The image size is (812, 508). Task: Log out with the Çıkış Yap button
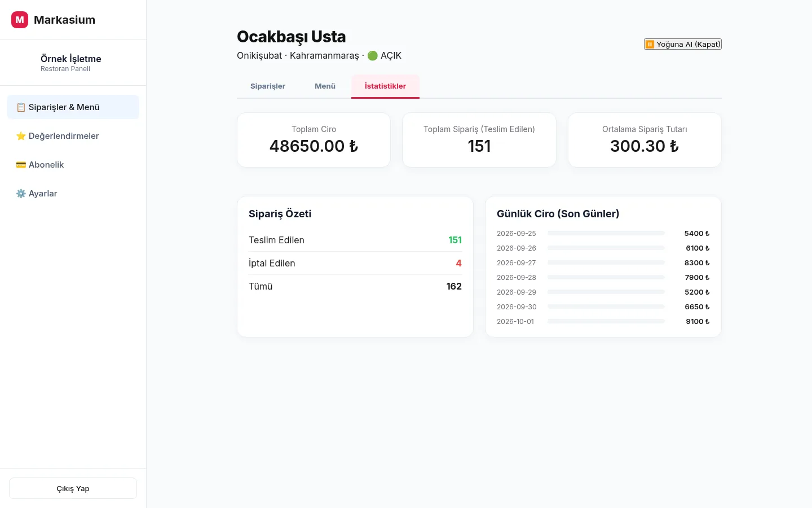[x=73, y=488]
